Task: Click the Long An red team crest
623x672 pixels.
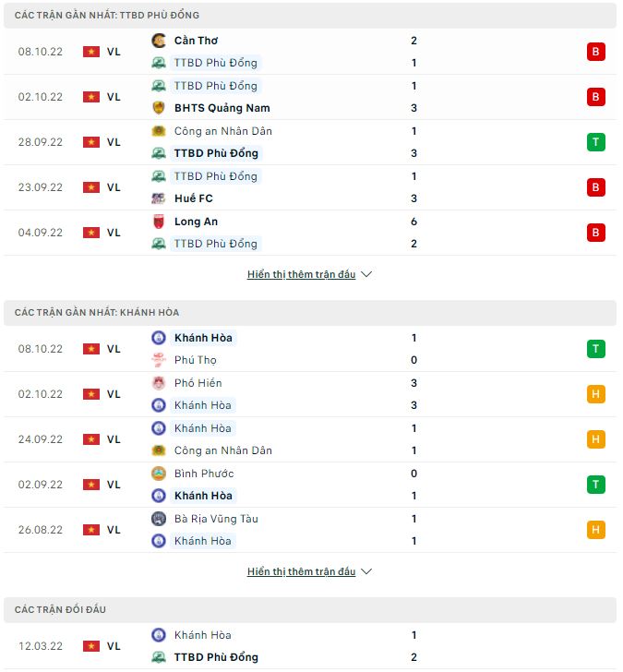Action: [x=159, y=222]
